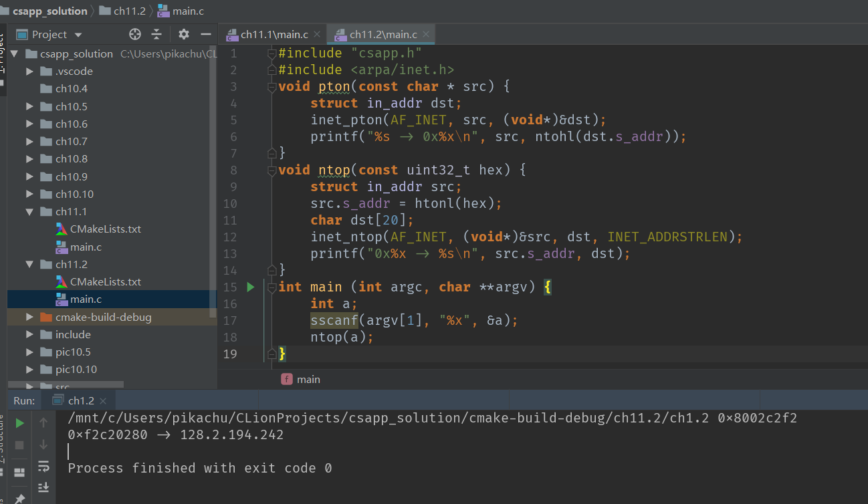
Task: Click csapp_solution breadcrumb
Action: click(x=49, y=11)
